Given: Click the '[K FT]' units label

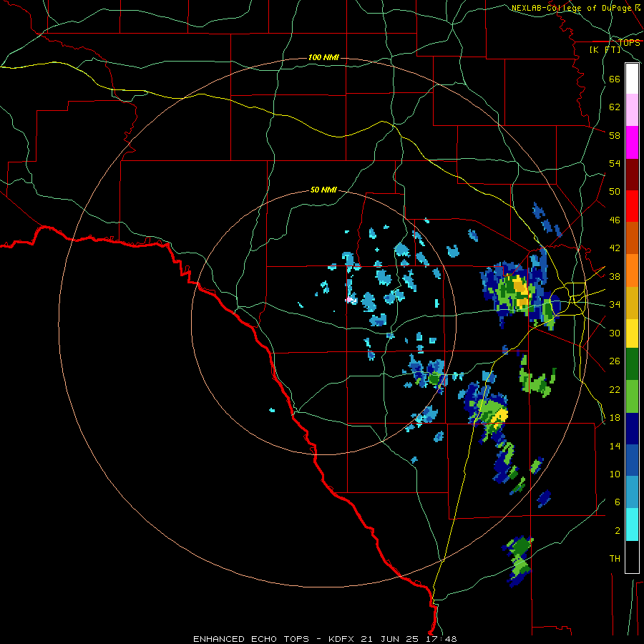Looking at the screenshot, I should tap(605, 49).
